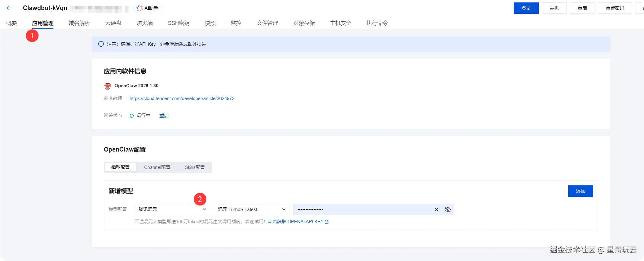This screenshot has height=261, width=644.
Task: Select the 模型配置 sub-tab
Action: pyautogui.click(x=120, y=167)
